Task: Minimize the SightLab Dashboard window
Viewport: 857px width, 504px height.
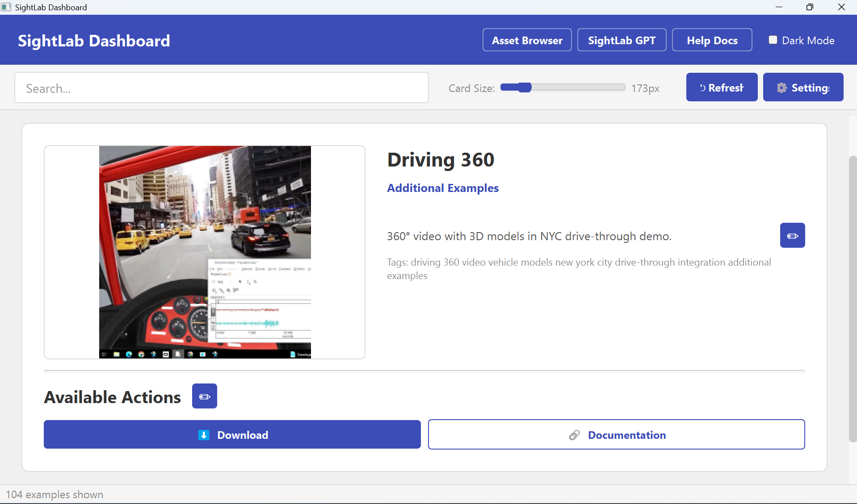Action: [x=779, y=7]
